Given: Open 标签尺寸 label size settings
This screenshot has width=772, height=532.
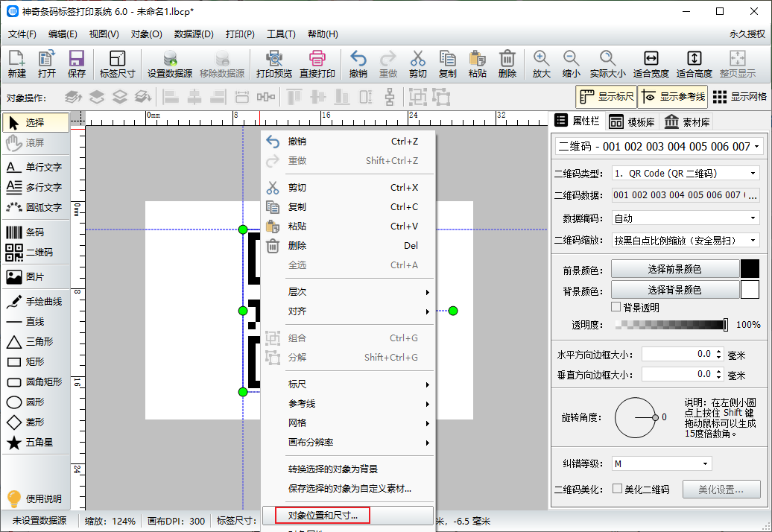Looking at the screenshot, I should pos(117,64).
